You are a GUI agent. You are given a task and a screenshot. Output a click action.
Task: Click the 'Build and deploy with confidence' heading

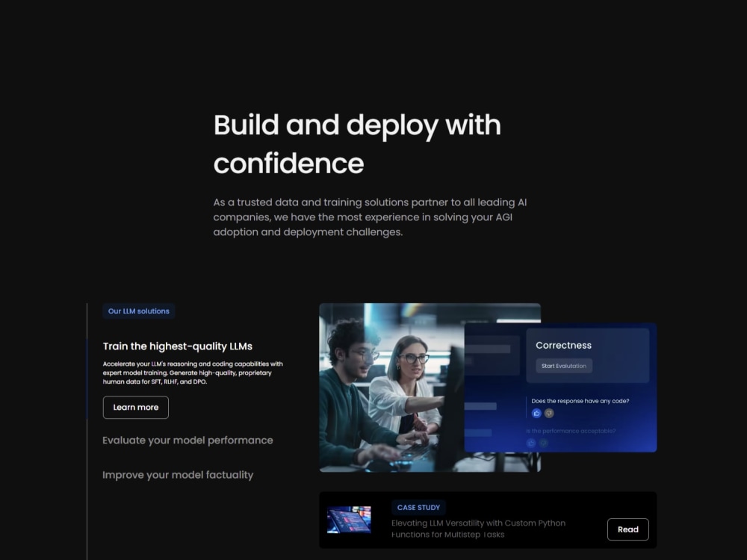coord(357,144)
